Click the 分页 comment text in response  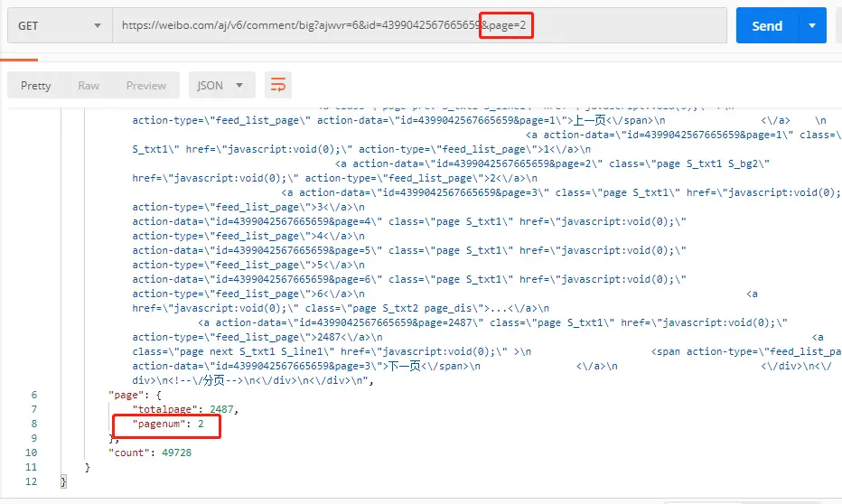pyautogui.click(x=215, y=380)
